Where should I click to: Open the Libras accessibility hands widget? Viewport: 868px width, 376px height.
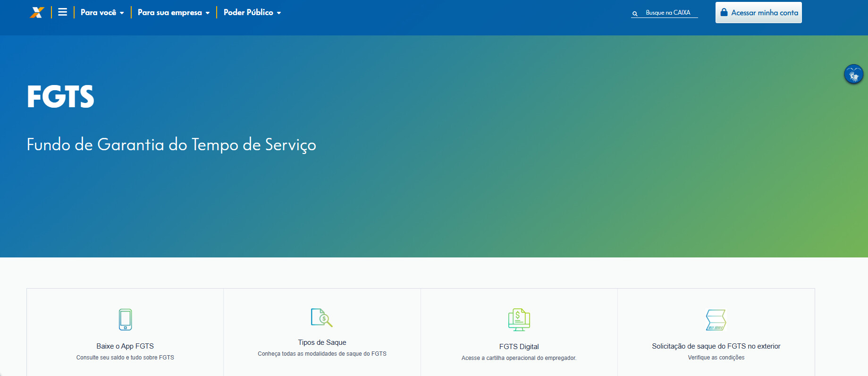tap(853, 74)
